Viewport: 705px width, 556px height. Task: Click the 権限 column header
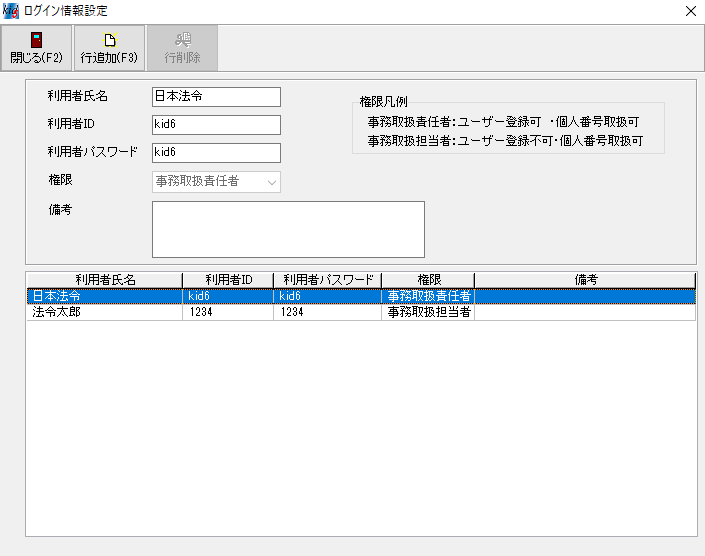[x=428, y=280]
